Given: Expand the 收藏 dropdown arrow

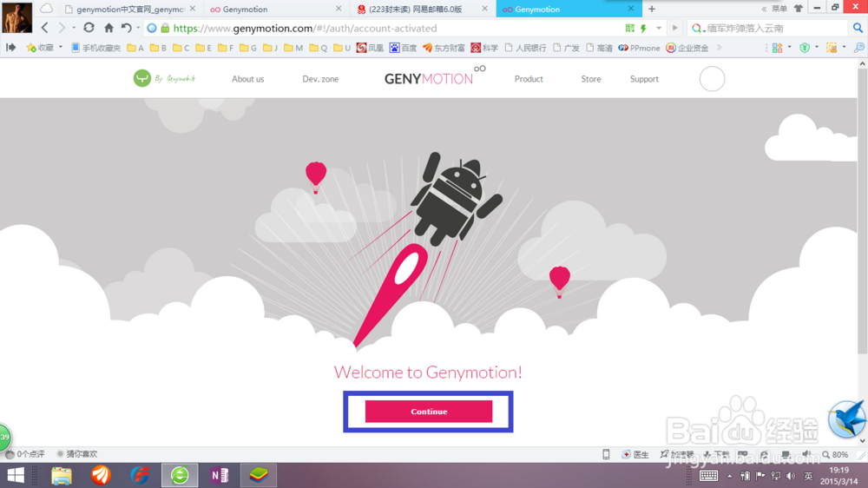Looking at the screenshot, I should [x=61, y=47].
